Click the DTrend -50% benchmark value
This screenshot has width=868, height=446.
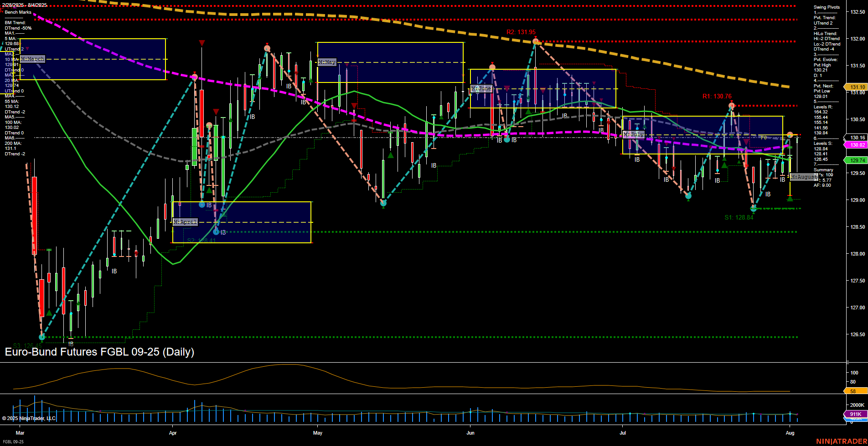tap(18, 28)
